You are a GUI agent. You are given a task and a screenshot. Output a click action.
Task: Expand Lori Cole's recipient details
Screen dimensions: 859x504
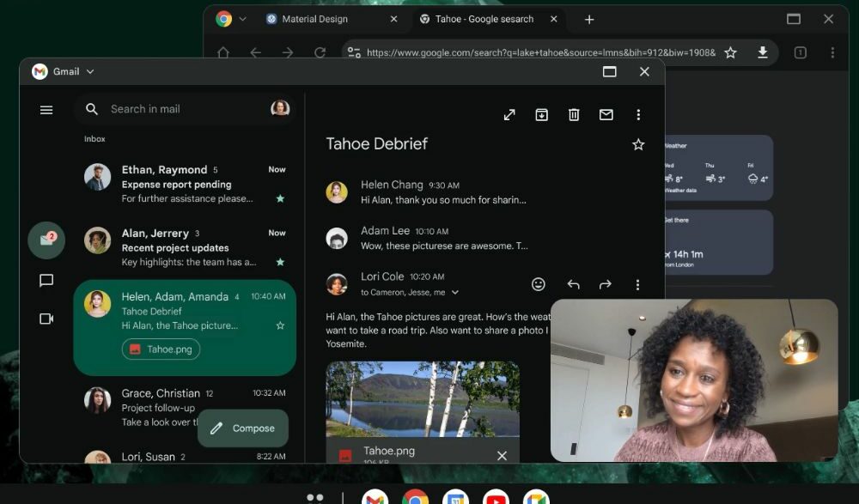(x=454, y=293)
